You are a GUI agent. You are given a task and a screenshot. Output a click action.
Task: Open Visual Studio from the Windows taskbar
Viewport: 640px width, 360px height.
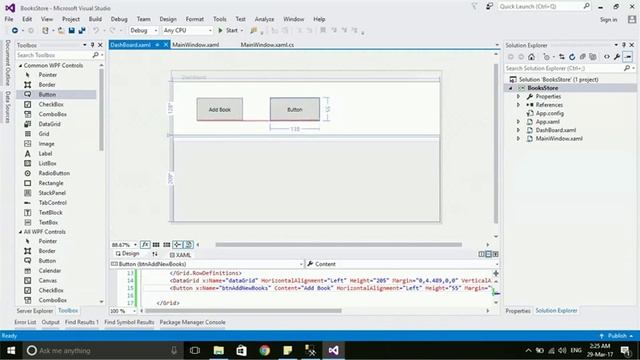pos(333,350)
